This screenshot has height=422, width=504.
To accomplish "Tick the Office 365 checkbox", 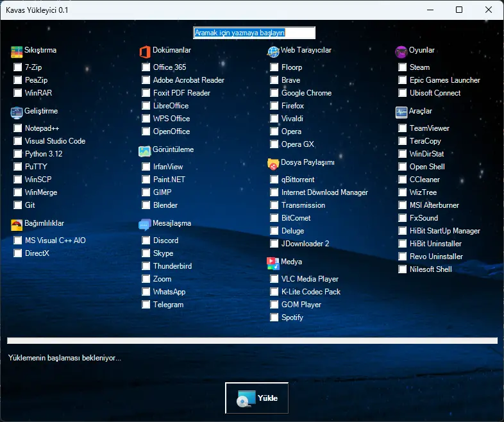I will [146, 67].
